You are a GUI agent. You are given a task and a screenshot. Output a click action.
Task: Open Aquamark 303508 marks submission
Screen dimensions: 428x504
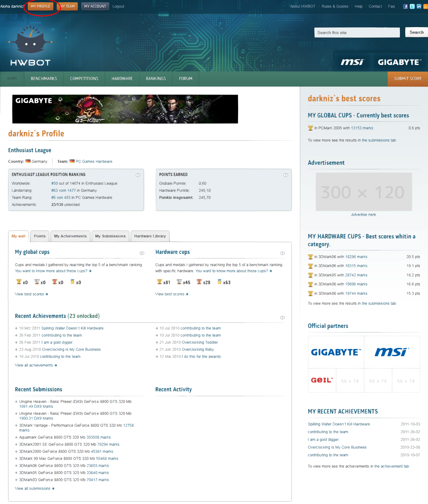pos(98,437)
